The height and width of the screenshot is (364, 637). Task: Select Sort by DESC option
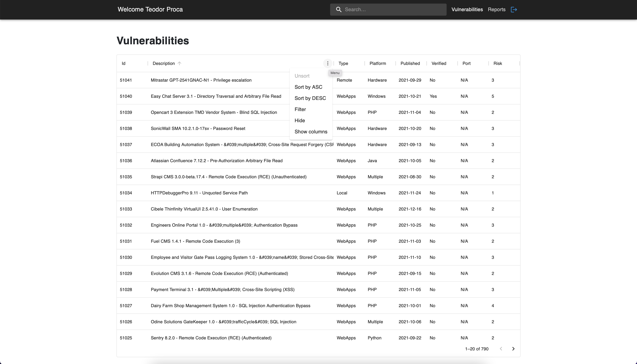click(x=311, y=98)
